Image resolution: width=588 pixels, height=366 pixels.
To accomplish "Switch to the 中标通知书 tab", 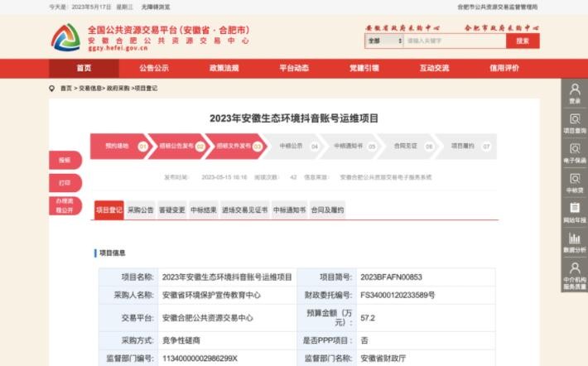I will (290, 210).
